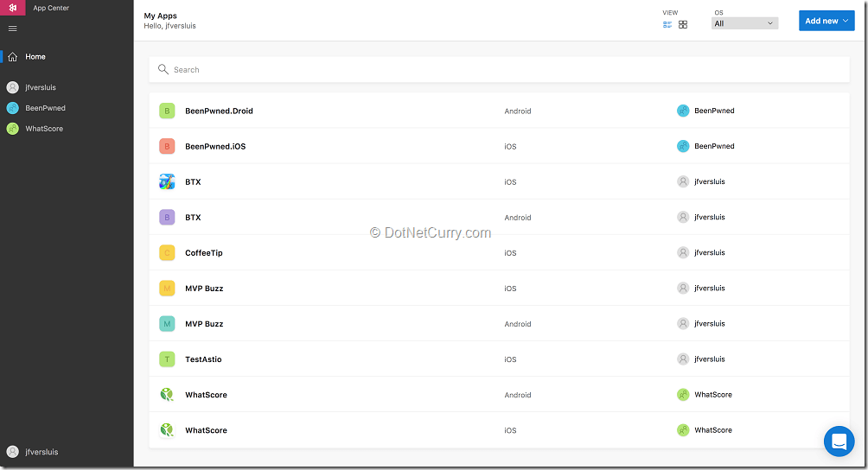The image size is (868, 470).
Task: Click yellow M MVP Buzz iOS icon
Action: pos(167,288)
